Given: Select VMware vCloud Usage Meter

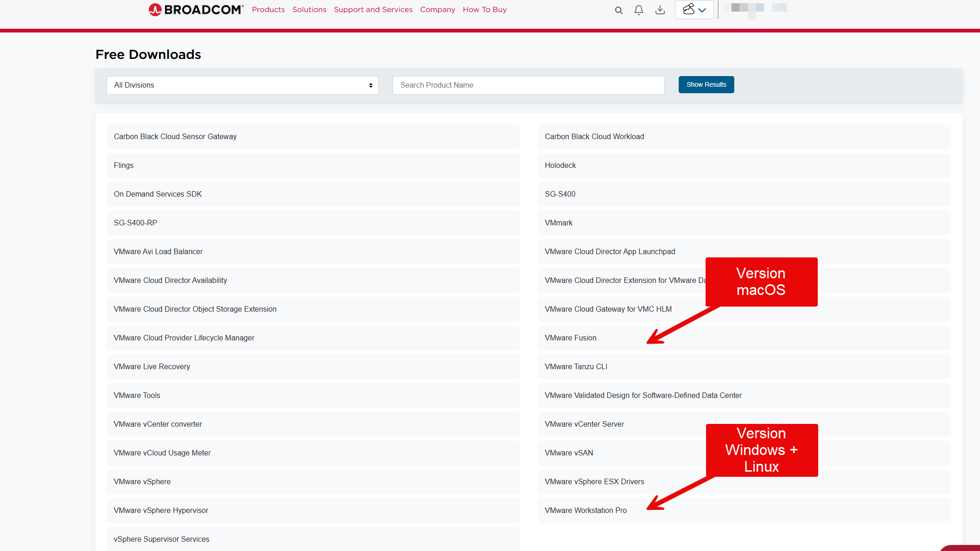Looking at the screenshot, I should click(313, 453).
